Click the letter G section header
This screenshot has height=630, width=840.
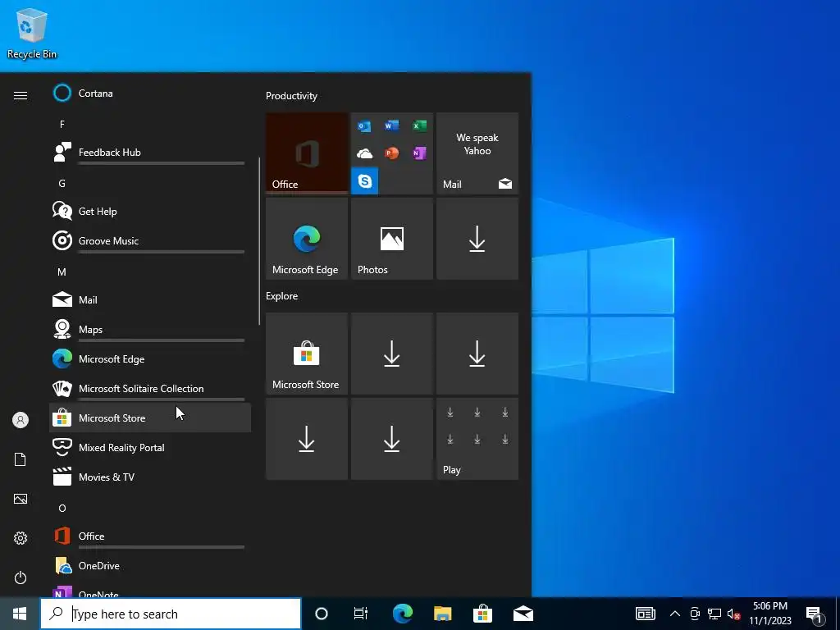click(x=62, y=183)
